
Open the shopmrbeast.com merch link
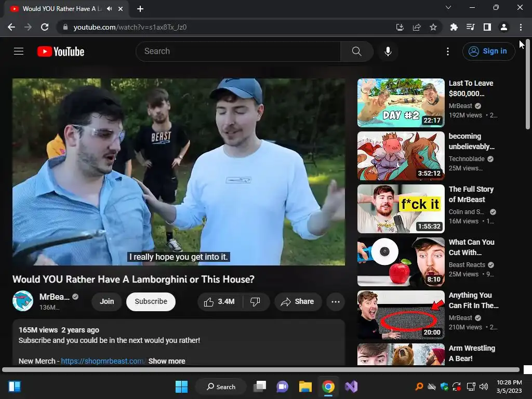tap(102, 361)
